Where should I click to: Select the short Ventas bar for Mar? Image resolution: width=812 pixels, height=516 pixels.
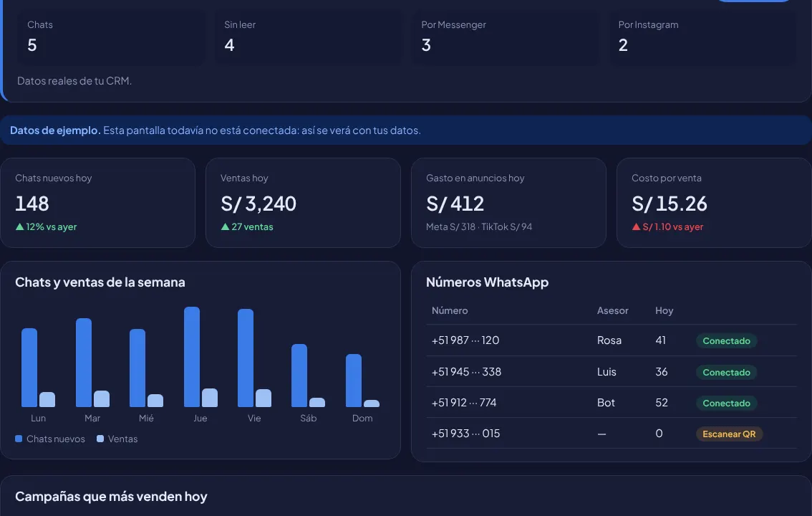[x=102, y=399]
